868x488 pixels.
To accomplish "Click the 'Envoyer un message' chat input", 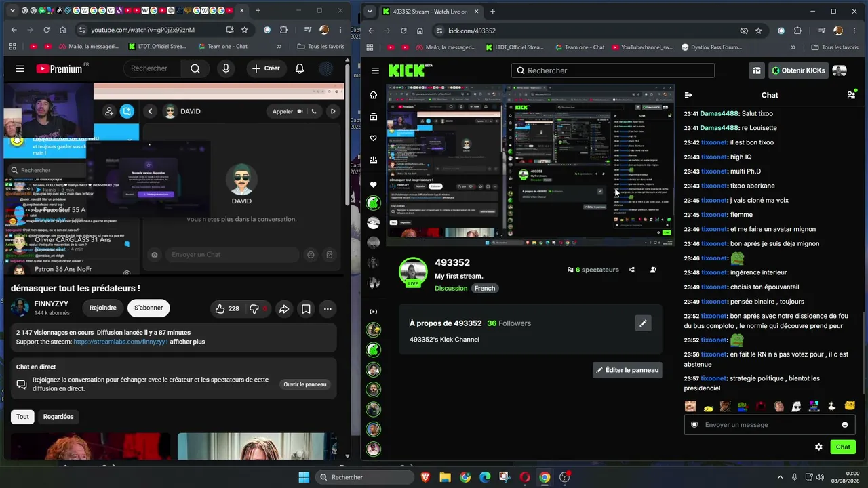I will point(770,425).
